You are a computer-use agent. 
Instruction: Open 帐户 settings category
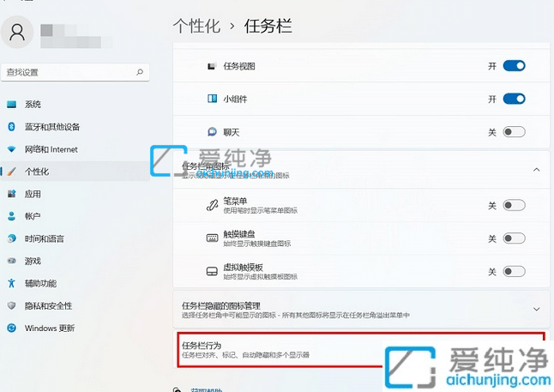tap(75, 216)
